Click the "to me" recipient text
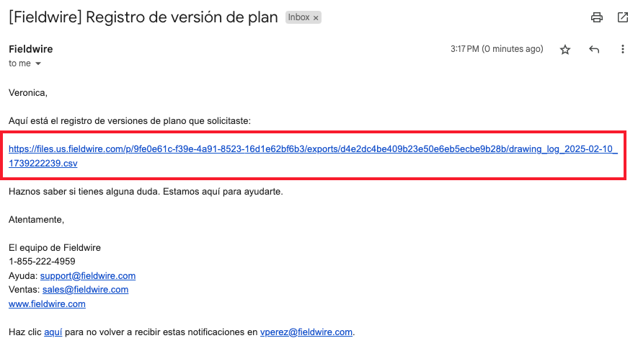This screenshot has height=364, width=638. pyautogui.click(x=19, y=63)
